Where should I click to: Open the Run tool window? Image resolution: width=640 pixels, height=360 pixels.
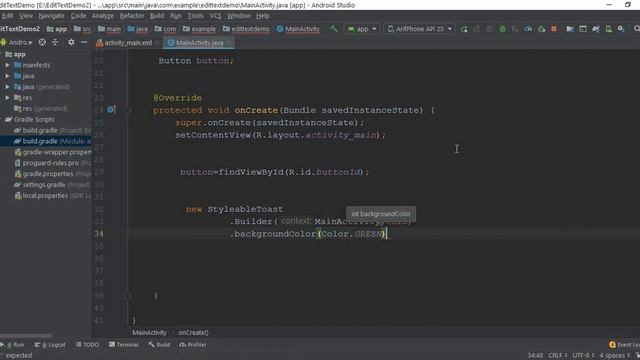click(x=12, y=345)
